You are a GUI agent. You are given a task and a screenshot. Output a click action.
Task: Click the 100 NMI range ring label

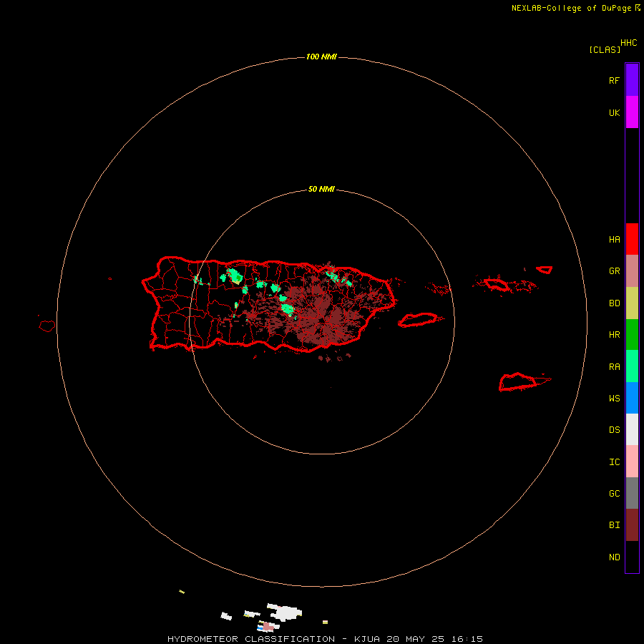(321, 57)
